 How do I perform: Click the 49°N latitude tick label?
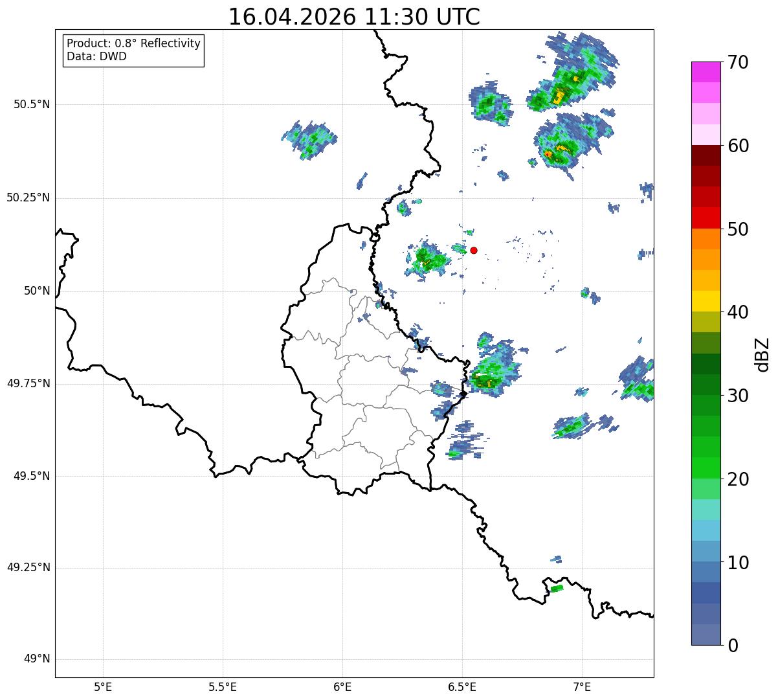37,659
